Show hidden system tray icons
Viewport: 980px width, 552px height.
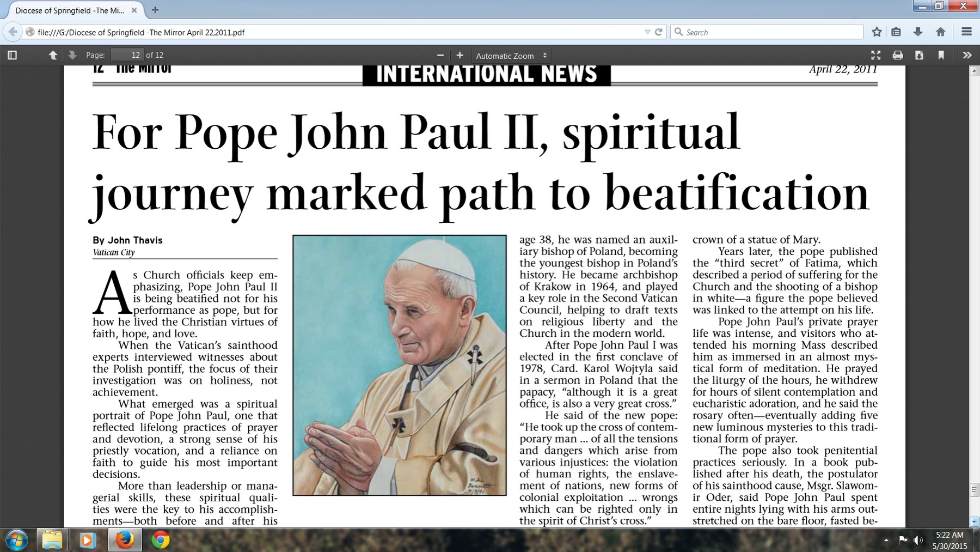pos(886,540)
